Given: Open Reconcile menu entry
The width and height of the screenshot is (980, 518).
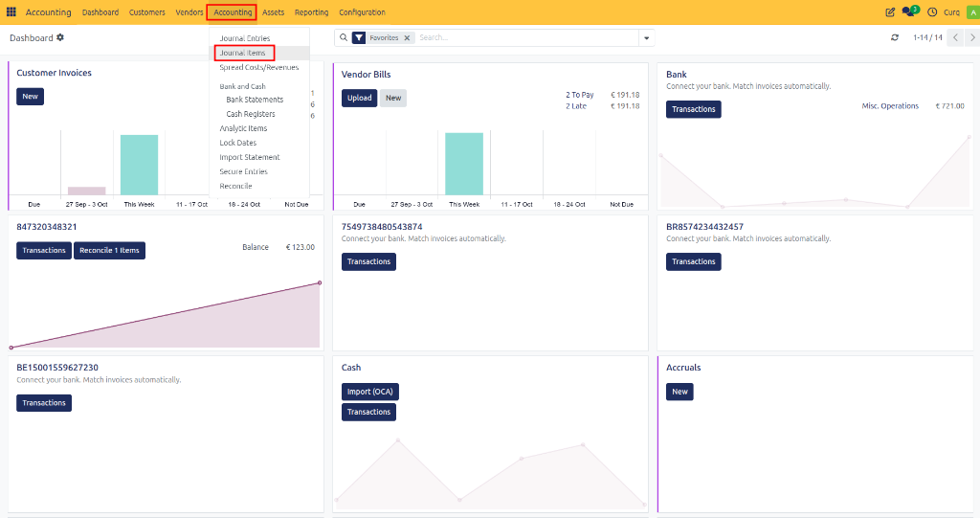Looking at the screenshot, I should [x=235, y=186].
